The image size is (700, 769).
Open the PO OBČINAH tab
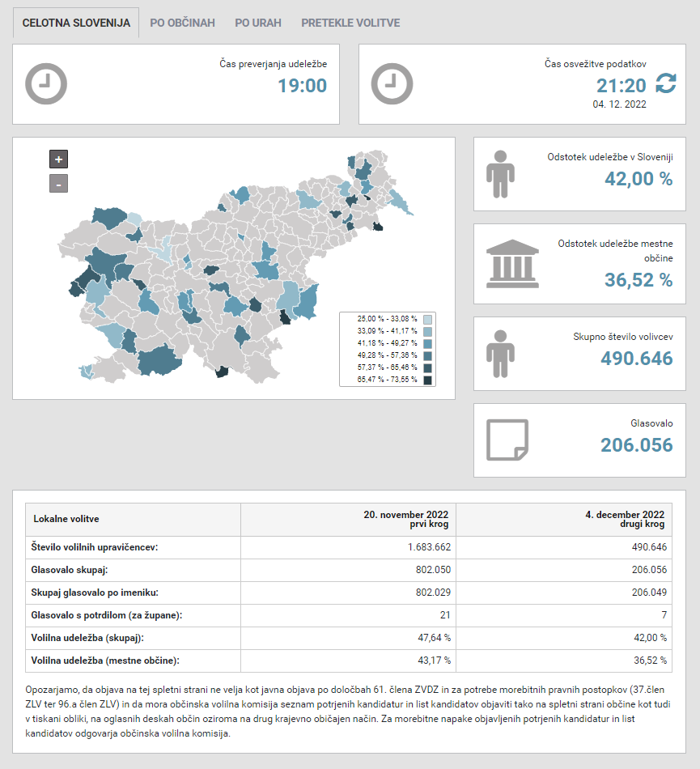tap(182, 23)
